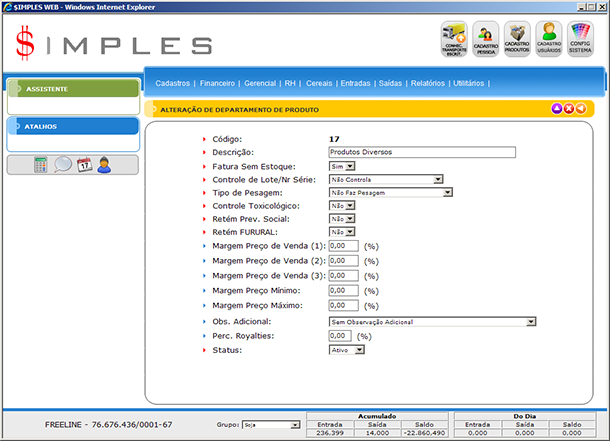The image size is (610, 441).
Task: Open the Status dropdown
Action: coord(347,350)
